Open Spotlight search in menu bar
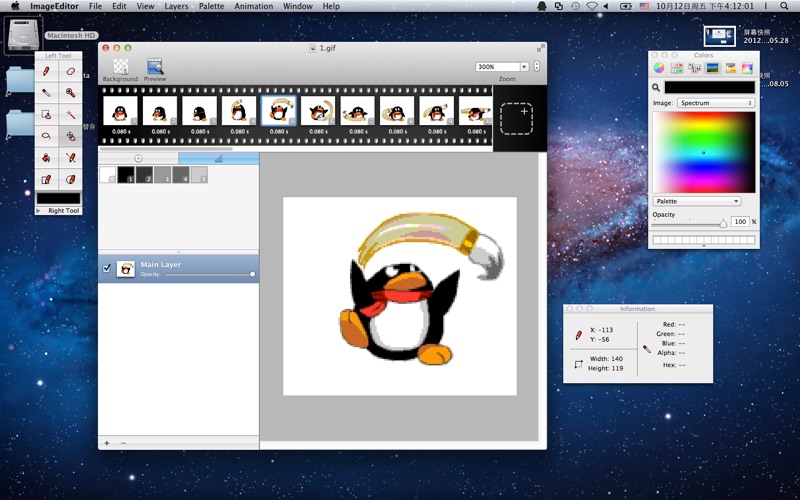 784,6
